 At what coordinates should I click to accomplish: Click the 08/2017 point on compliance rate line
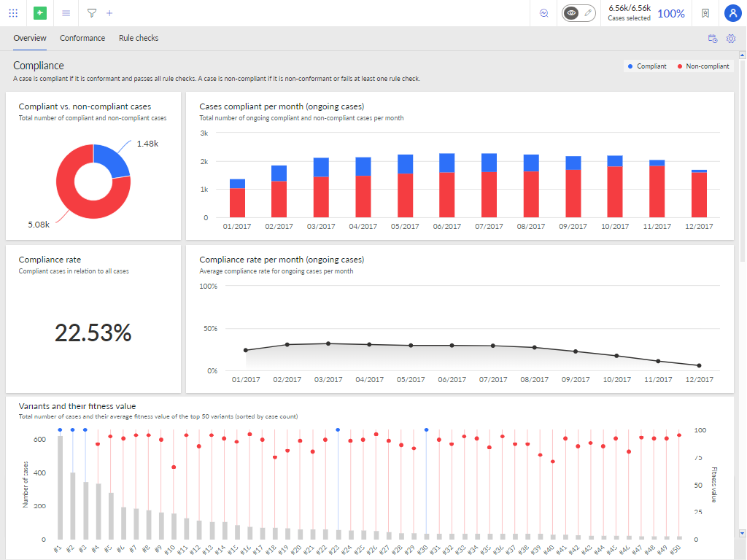coord(535,348)
